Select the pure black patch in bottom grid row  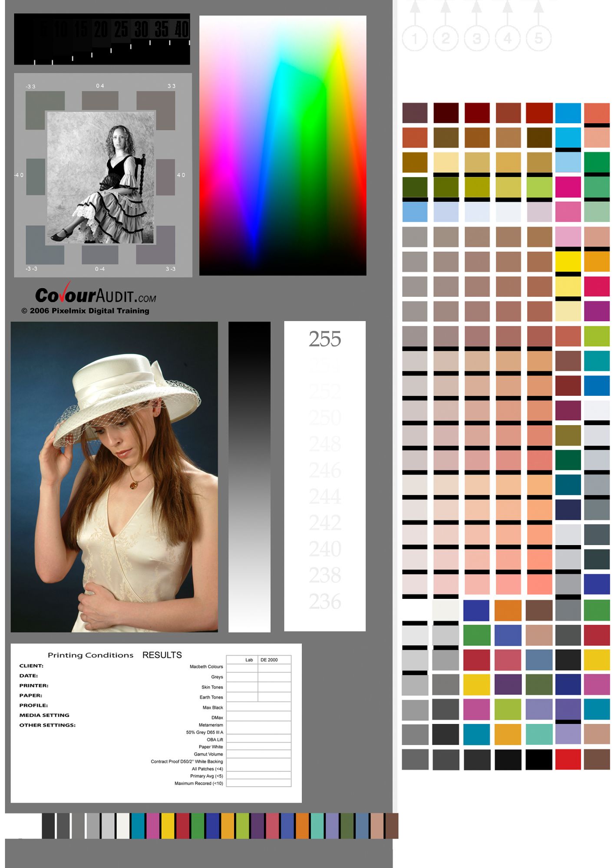tap(539, 759)
